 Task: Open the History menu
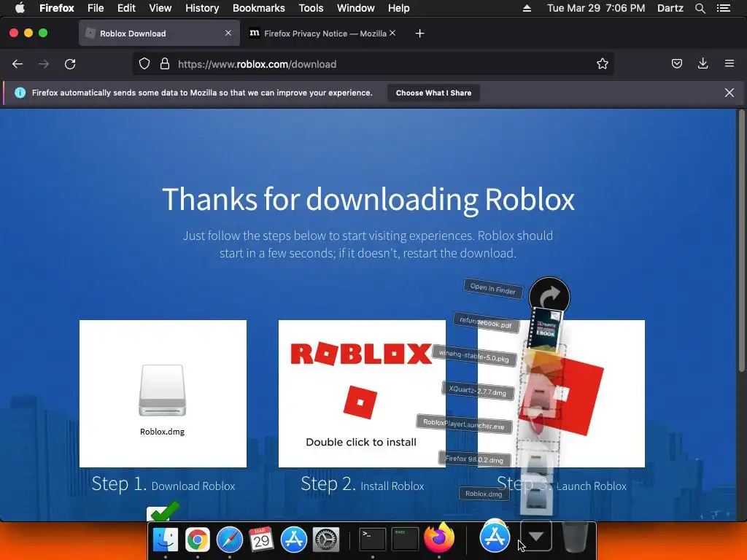click(x=202, y=8)
